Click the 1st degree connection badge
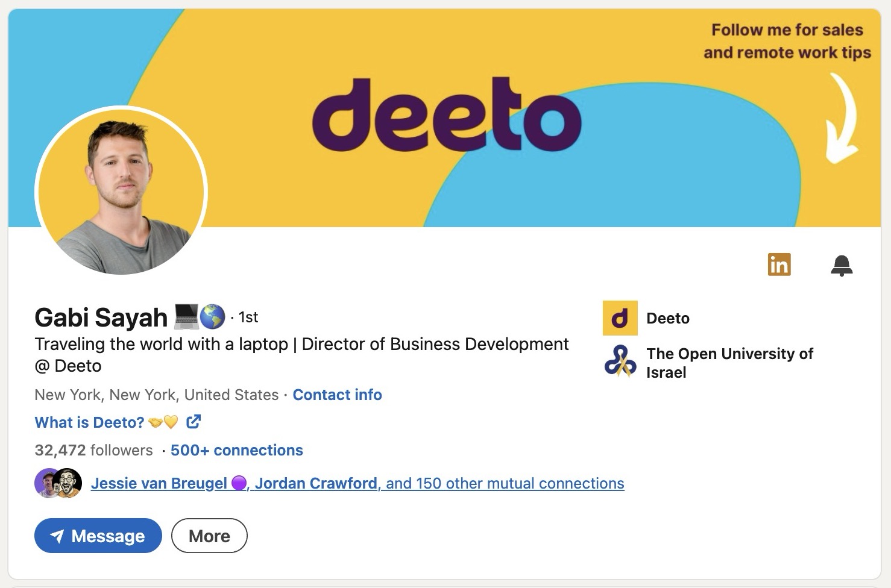Screen dimensions: 891x588 pyautogui.click(x=248, y=317)
